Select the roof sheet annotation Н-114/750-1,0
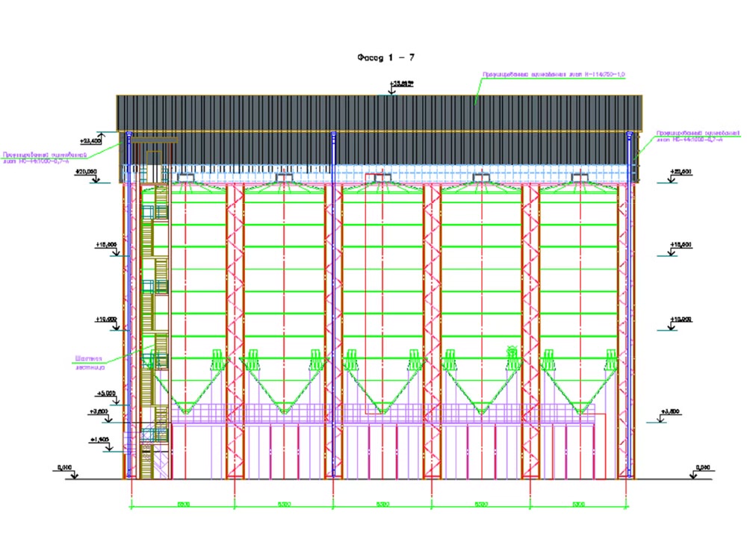747x560 pixels. pyautogui.click(x=554, y=74)
